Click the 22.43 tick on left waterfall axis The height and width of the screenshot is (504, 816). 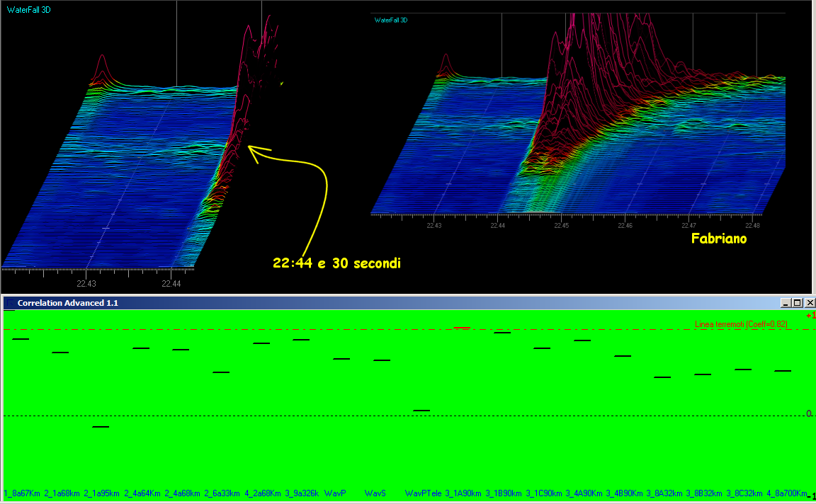pos(86,283)
